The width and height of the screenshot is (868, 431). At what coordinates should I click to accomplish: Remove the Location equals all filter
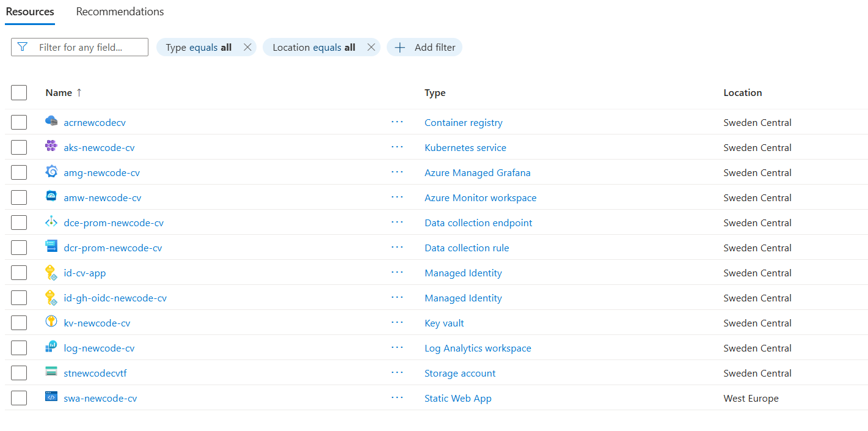371,47
